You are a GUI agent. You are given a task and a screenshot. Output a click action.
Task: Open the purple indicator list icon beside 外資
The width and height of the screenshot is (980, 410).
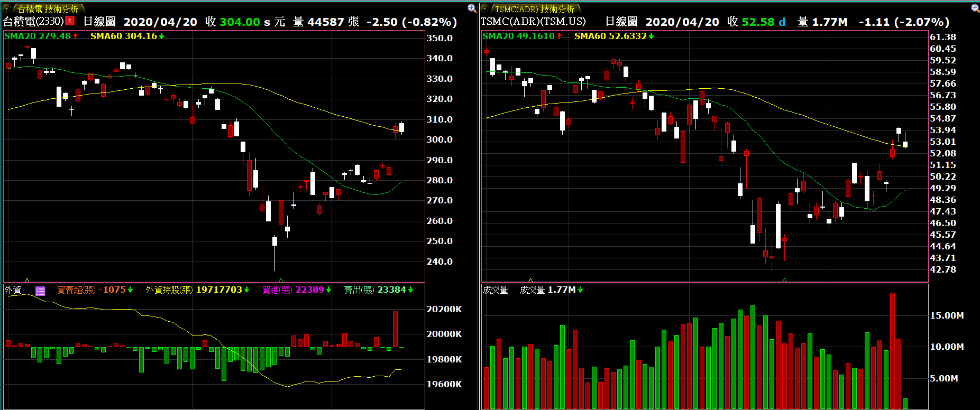[x=40, y=291]
